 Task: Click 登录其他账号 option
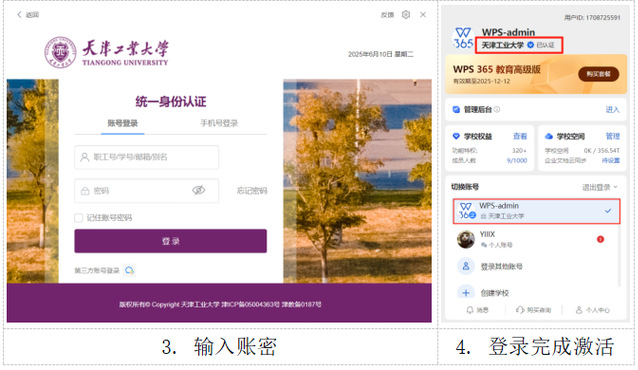point(501,267)
